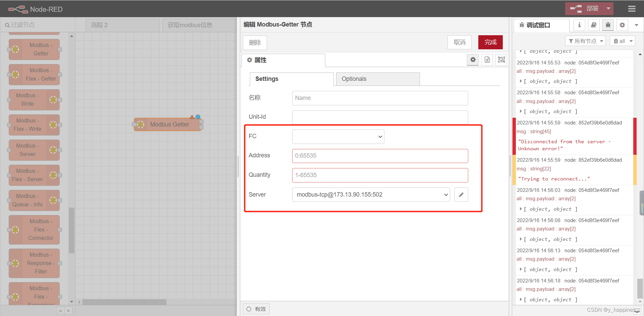
Task: Expand array message at 14:56:08
Action: point(521,239)
